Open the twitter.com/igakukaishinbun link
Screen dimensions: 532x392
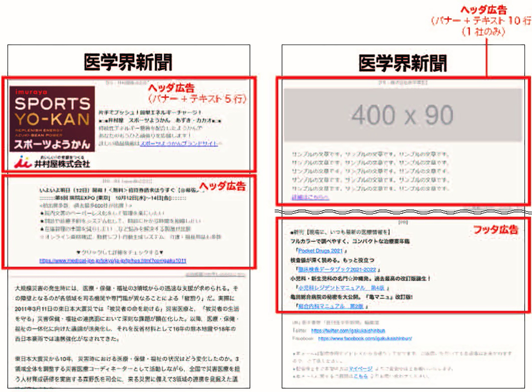[348, 331]
